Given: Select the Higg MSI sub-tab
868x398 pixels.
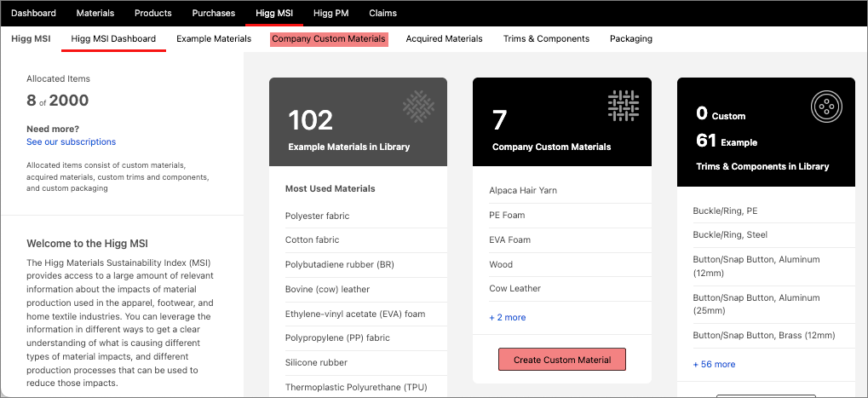Looking at the screenshot, I should 31,38.
